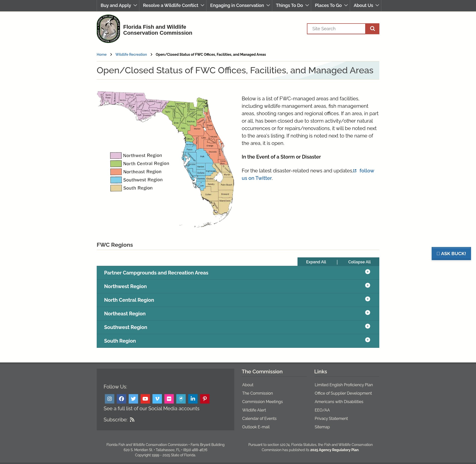
Task: Click the site search magnifier button
Action: [x=372, y=29]
